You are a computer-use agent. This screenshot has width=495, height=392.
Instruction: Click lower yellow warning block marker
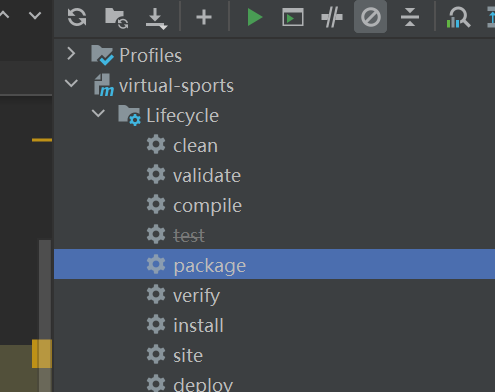click(42, 354)
